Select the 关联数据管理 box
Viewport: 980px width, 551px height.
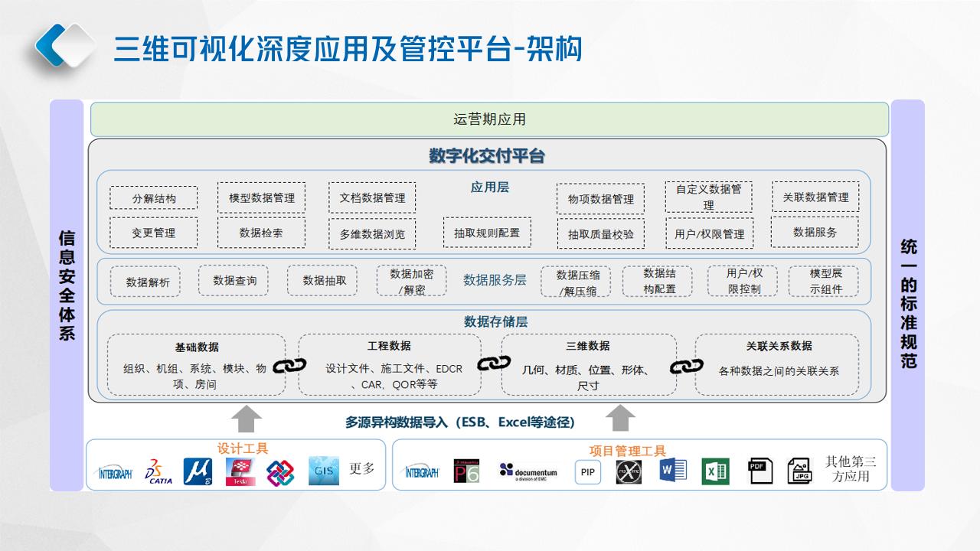click(815, 197)
